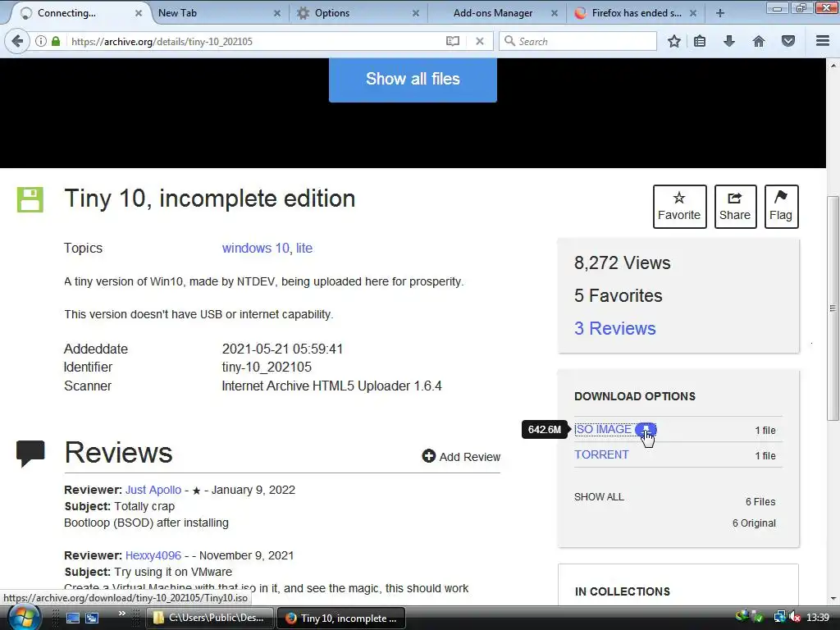Open the Firefox hamburger menu
This screenshot has height=630, width=840.
823,41
